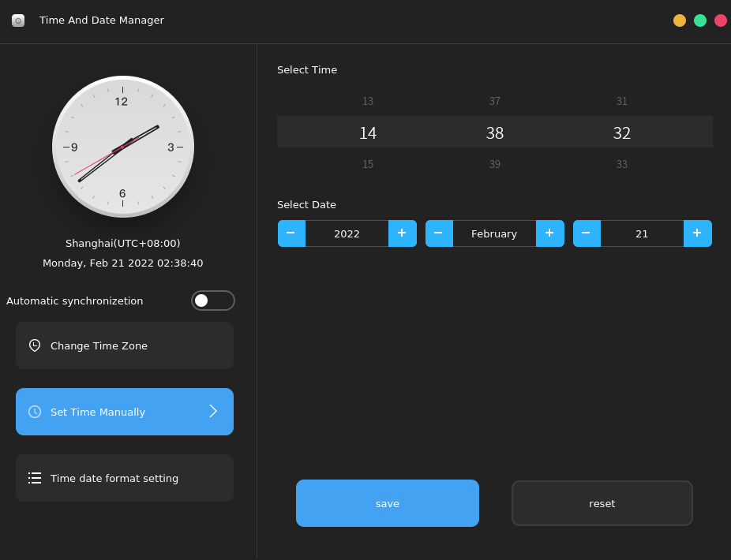Click the plus icon to increase the year
The width and height of the screenshot is (731, 560).
tap(402, 233)
